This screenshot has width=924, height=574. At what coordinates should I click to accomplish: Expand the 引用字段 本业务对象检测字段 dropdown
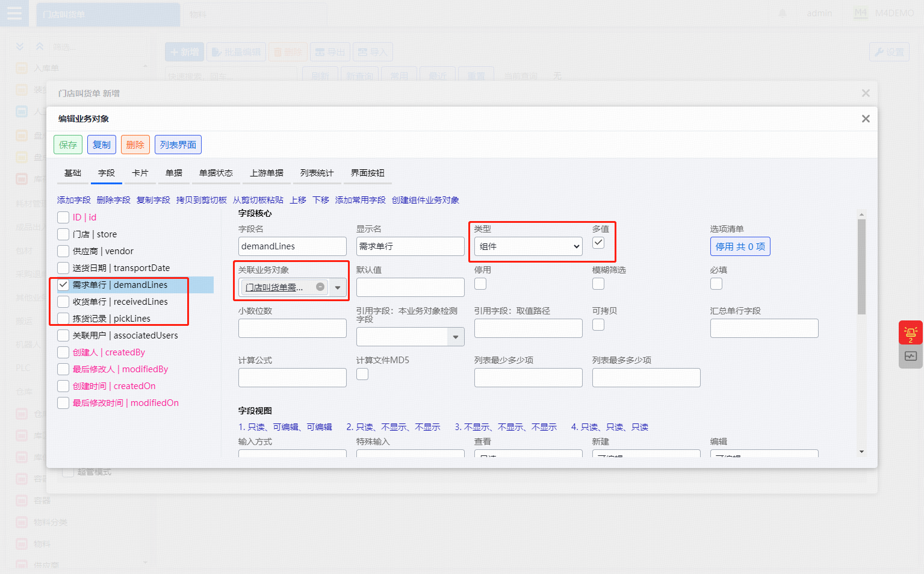point(456,337)
